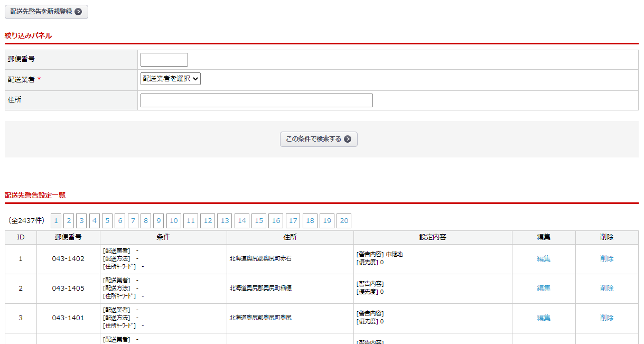The height and width of the screenshot is (344, 644).
Task: Click the 住所 text input field
Action: coord(256,100)
